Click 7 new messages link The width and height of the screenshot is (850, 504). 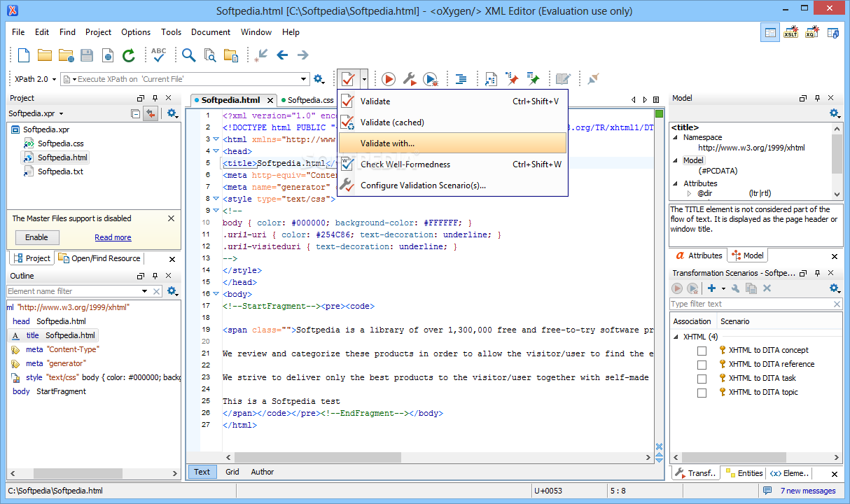pyautogui.click(x=807, y=491)
